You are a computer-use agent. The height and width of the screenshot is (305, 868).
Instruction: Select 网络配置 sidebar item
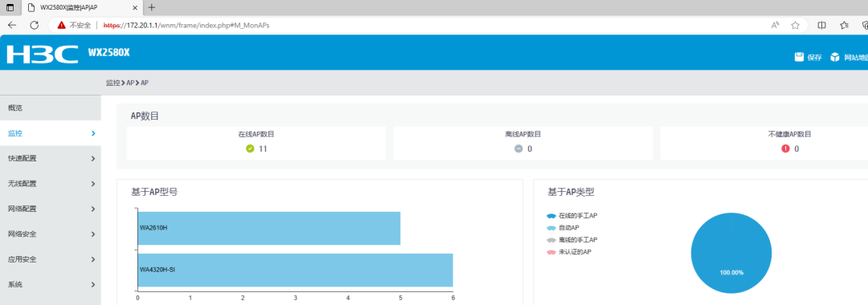coord(51,209)
